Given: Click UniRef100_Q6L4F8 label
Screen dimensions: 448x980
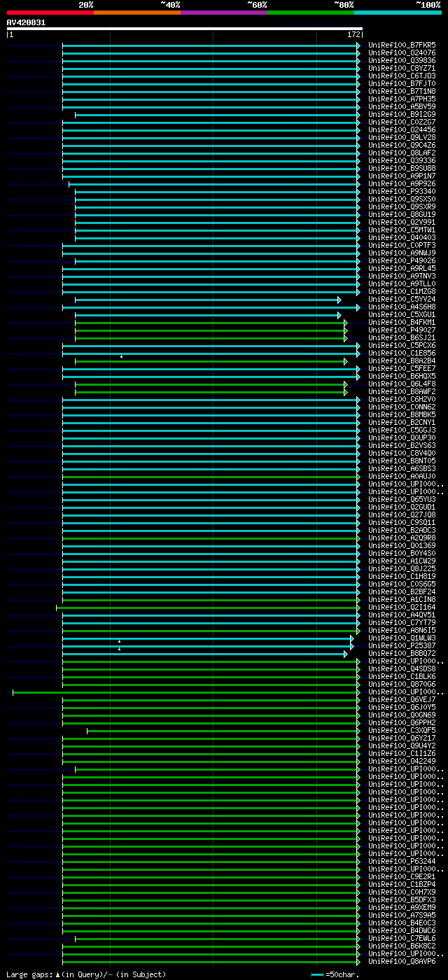Looking at the screenshot, I should coord(402,384).
